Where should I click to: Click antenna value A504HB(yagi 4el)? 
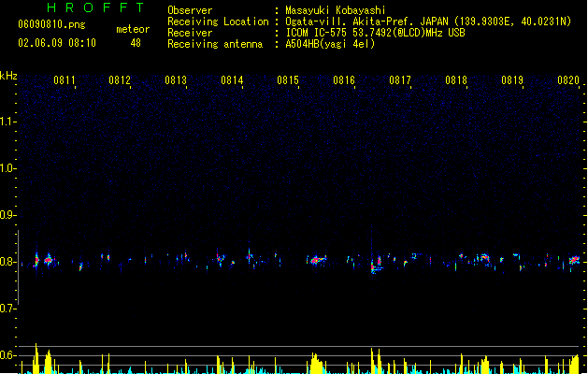[x=330, y=44]
